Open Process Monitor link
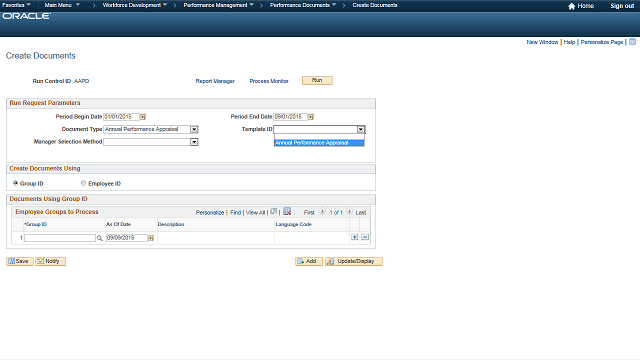The width and height of the screenshot is (640, 360). point(269,81)
